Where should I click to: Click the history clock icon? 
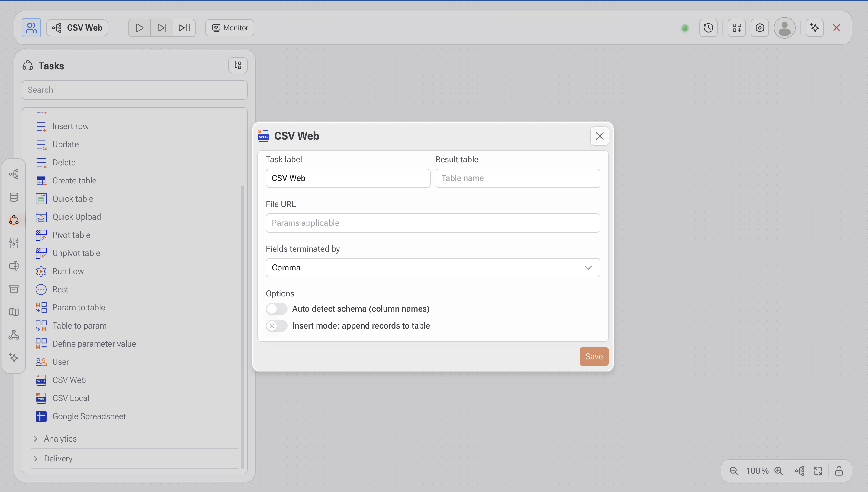[708, 28]
